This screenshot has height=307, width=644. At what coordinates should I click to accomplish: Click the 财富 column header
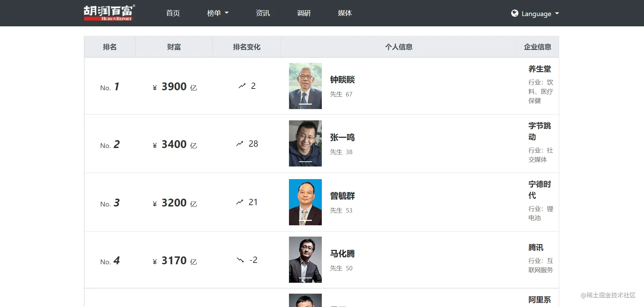click(x=174, y=47)
